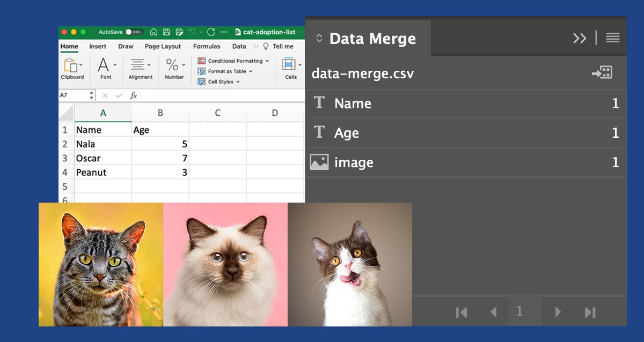Select the image field in Data Merge
Image resolution: width=644 pixels, height=342 pixels.
point(465,162)
